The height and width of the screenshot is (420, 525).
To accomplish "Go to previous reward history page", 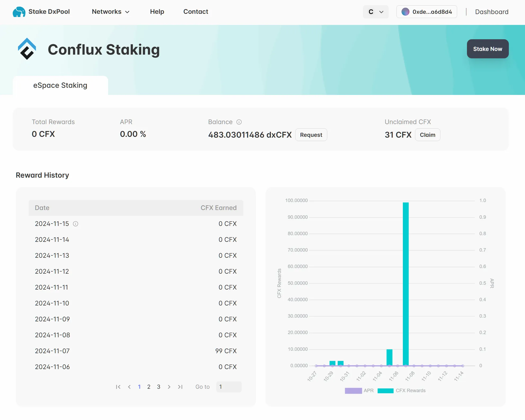I will 129,387.
